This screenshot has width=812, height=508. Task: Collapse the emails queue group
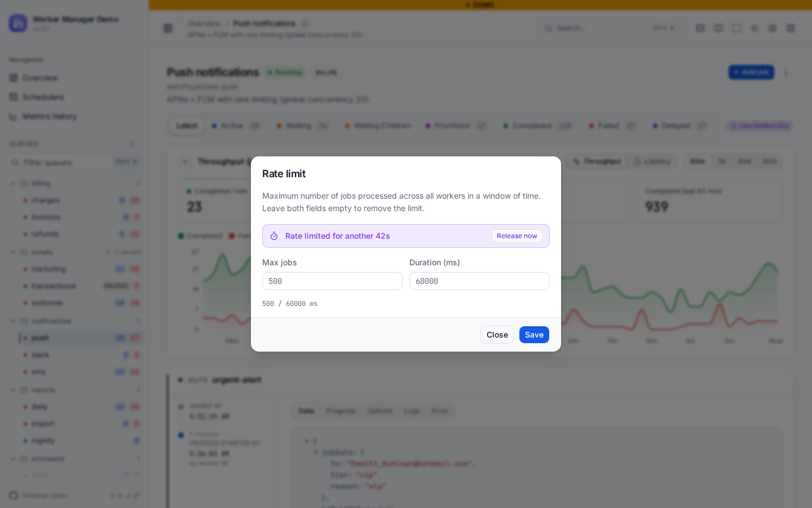click(x=13, y=252)
